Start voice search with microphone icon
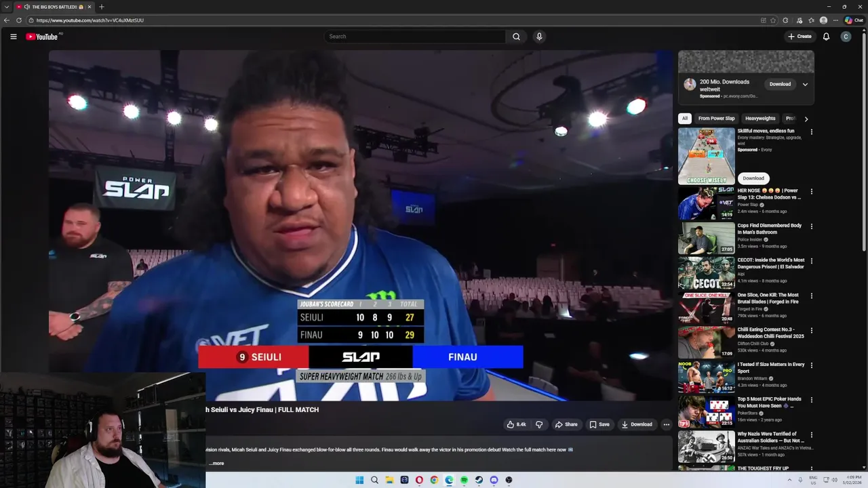 (539, 37)
